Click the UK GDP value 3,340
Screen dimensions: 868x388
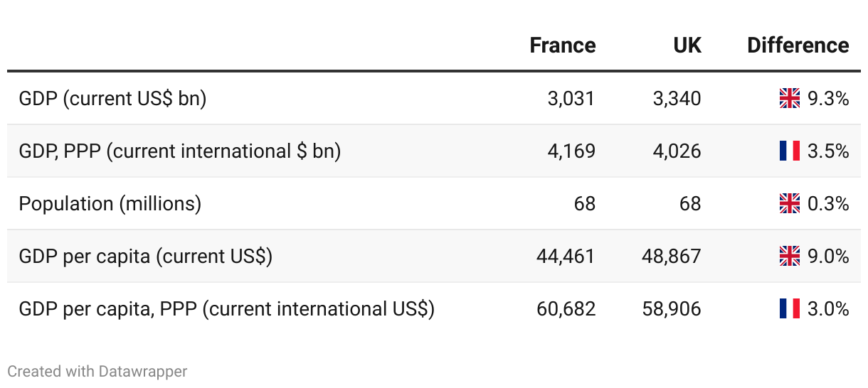(677, 98)
